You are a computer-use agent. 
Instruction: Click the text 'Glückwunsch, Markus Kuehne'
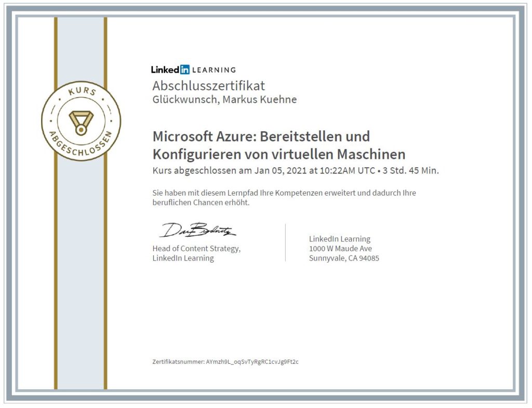224,100
